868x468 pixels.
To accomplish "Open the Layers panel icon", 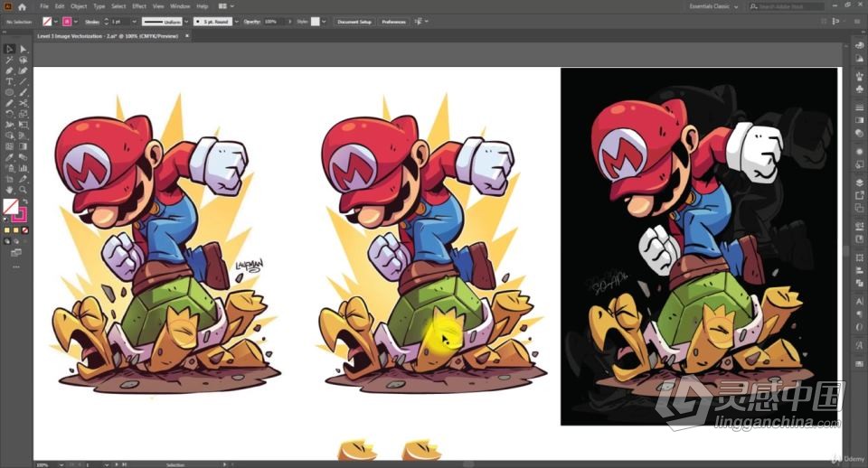I will 859,183.
